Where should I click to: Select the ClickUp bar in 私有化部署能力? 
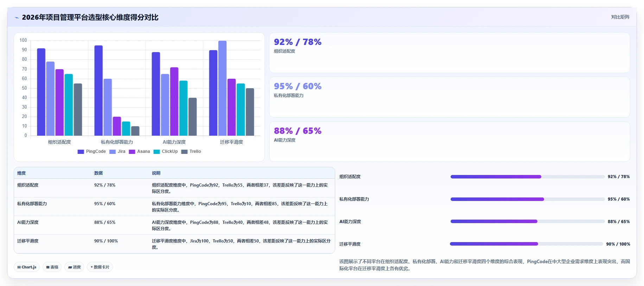[126, 129]
